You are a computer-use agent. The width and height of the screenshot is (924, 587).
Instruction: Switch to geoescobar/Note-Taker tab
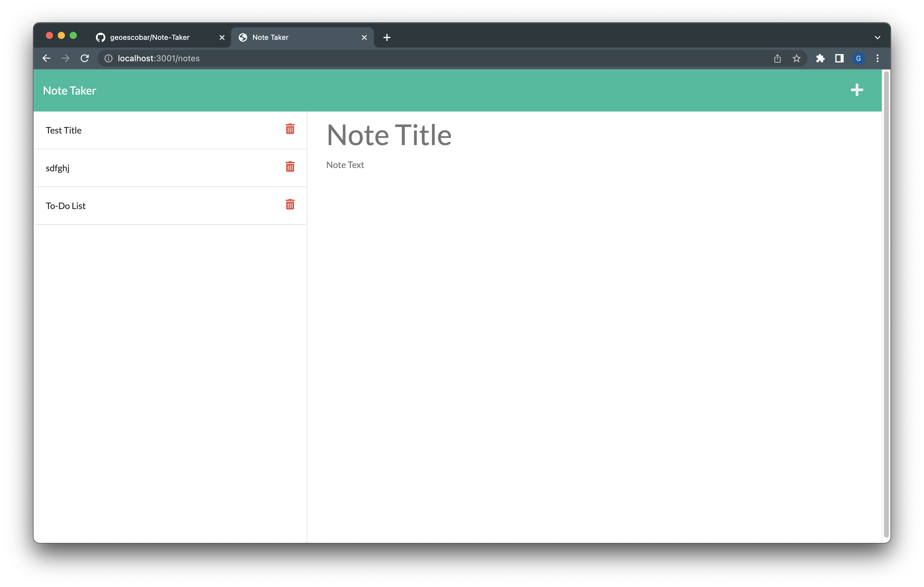coord(150,37)
